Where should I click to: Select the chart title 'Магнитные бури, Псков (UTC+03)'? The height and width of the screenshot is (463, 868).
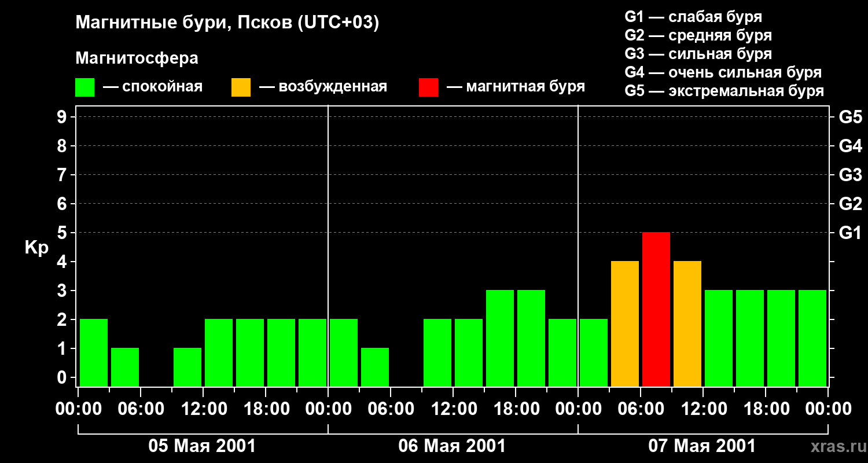click(x=227, y=23)
